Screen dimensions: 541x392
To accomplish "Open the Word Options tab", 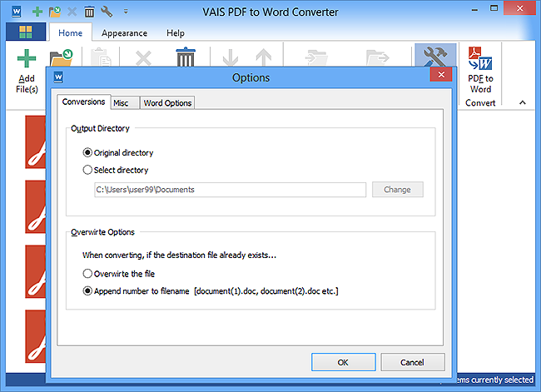I will (x=167, y=103).
